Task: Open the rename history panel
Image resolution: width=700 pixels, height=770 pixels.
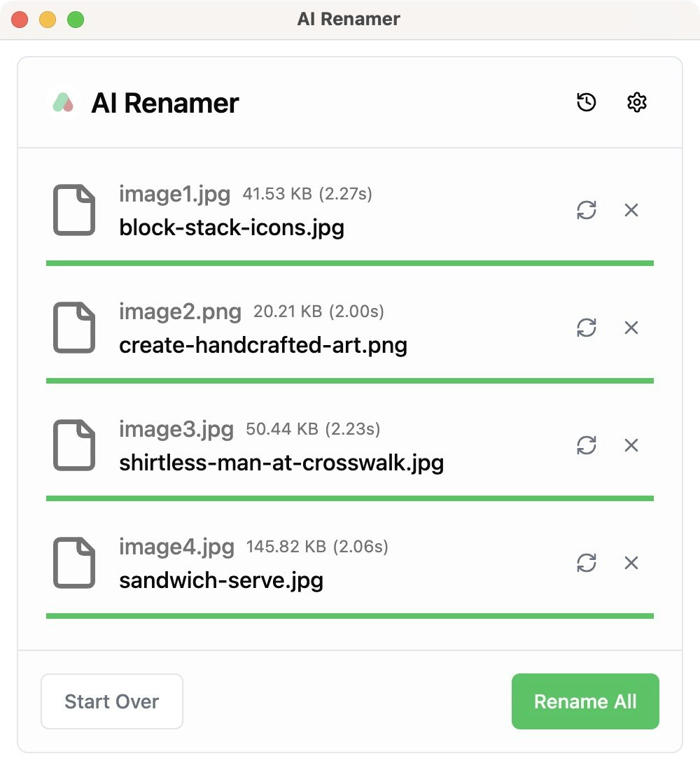Action: pos(585,102)
